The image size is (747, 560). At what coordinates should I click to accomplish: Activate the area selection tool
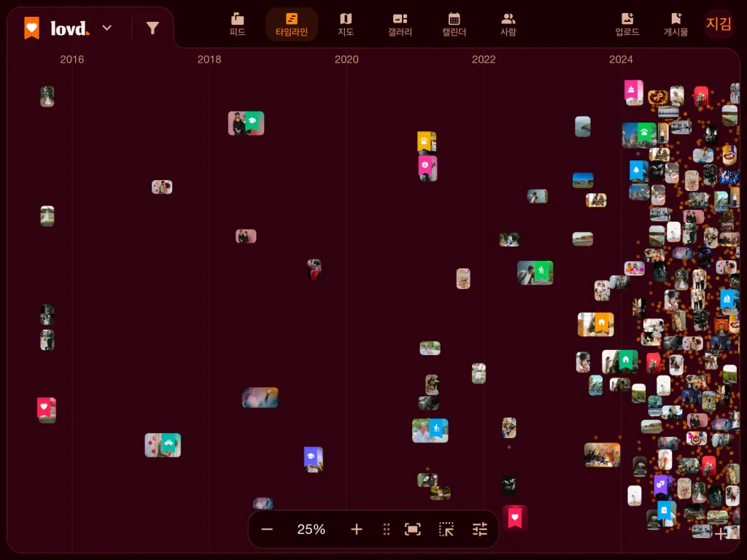tap(446, 529)
